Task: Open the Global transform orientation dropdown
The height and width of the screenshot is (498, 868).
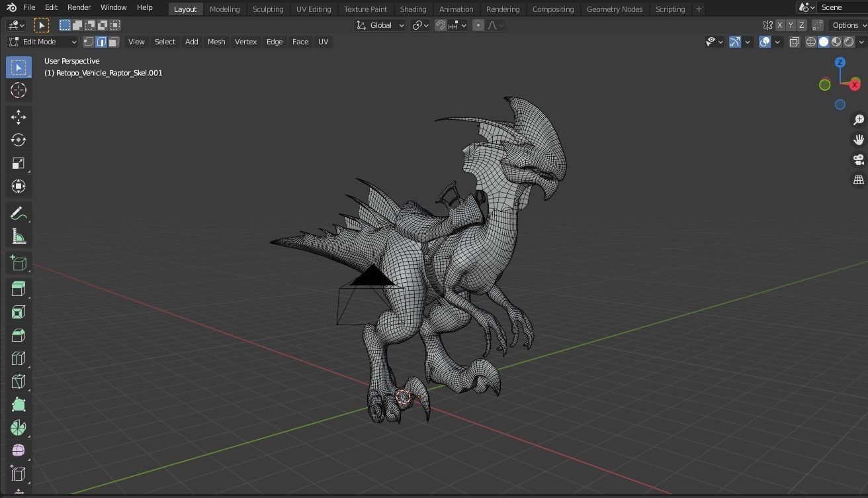Action: (380, 25)
